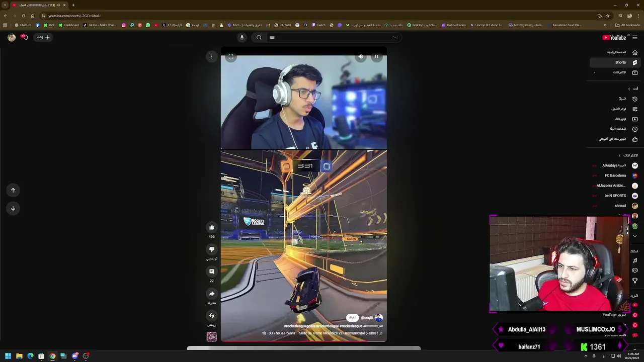This screenshot has width=644, height=362.
Task: Open the Windows Start menu
Action: [x=8, y=356]
